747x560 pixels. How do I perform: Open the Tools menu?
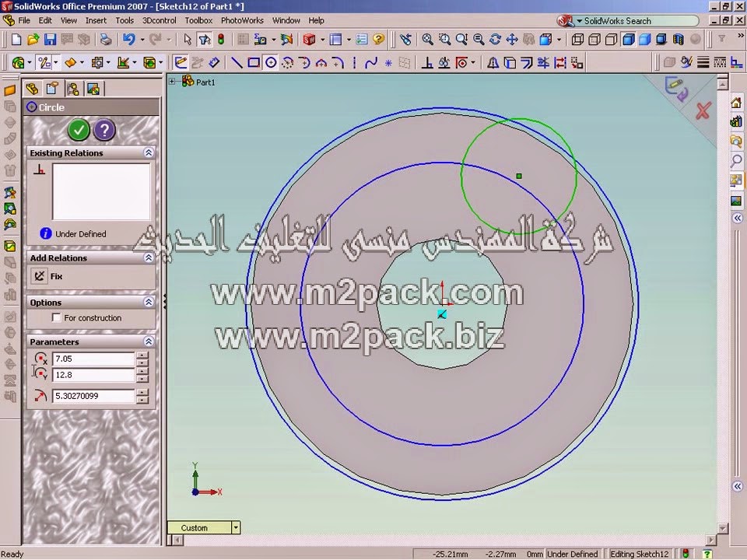(124, 20)
